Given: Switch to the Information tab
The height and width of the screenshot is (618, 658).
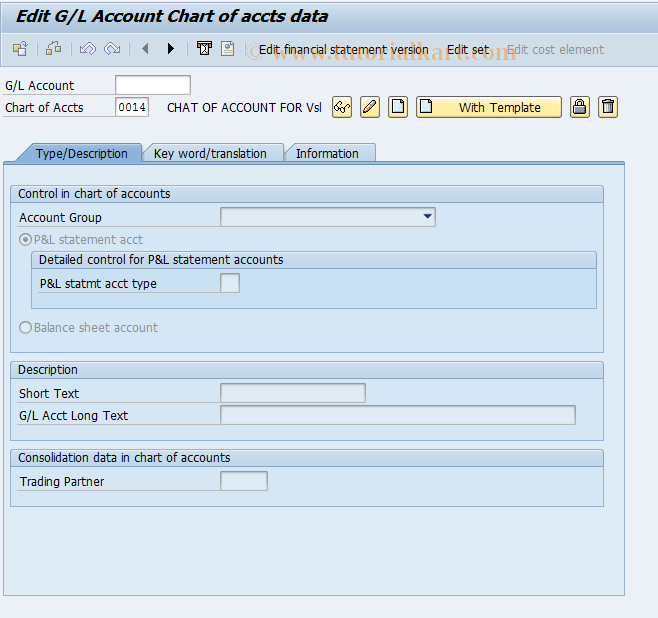Looking at the screenshot, I should 327,154.
